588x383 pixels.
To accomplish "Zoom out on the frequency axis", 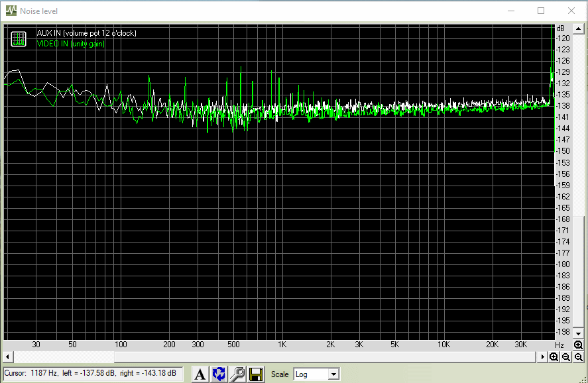I will (x=566, y=357).
